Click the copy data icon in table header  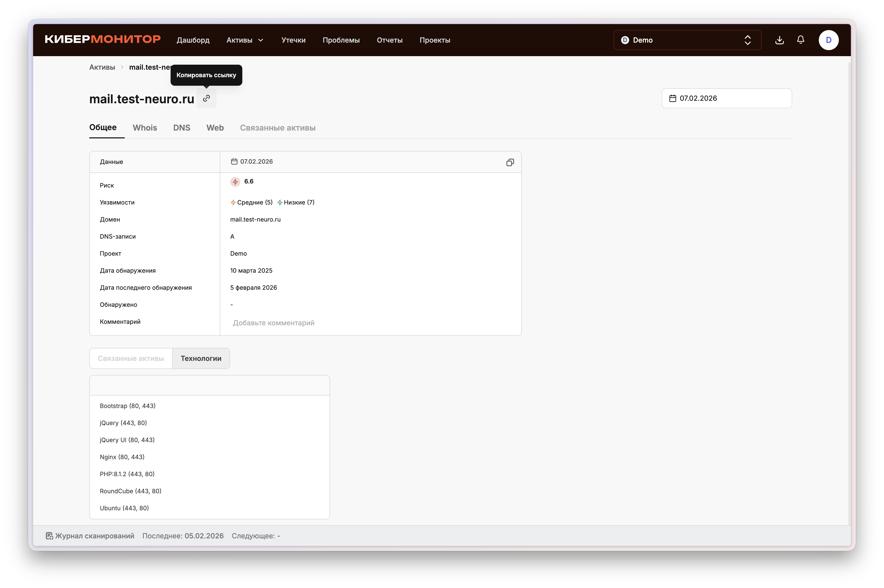pyautogui.click(x=510, y=162)
